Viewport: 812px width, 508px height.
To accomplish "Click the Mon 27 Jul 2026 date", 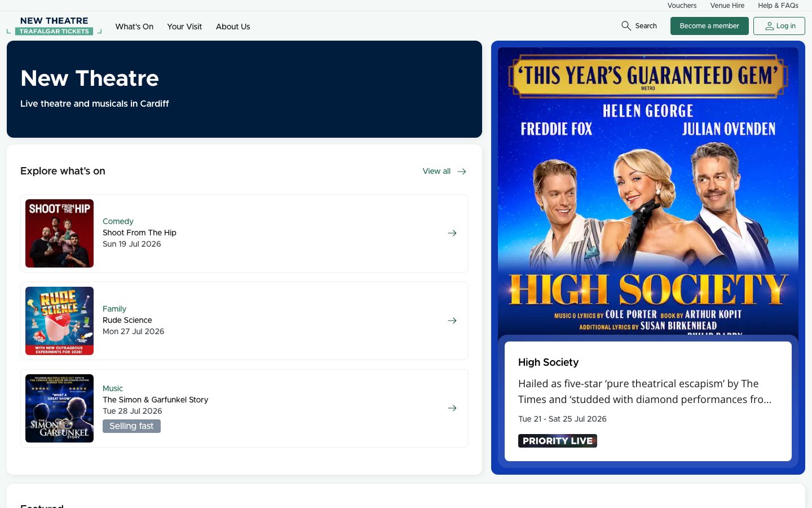I will pyautogui.click(x=134, y=331).
